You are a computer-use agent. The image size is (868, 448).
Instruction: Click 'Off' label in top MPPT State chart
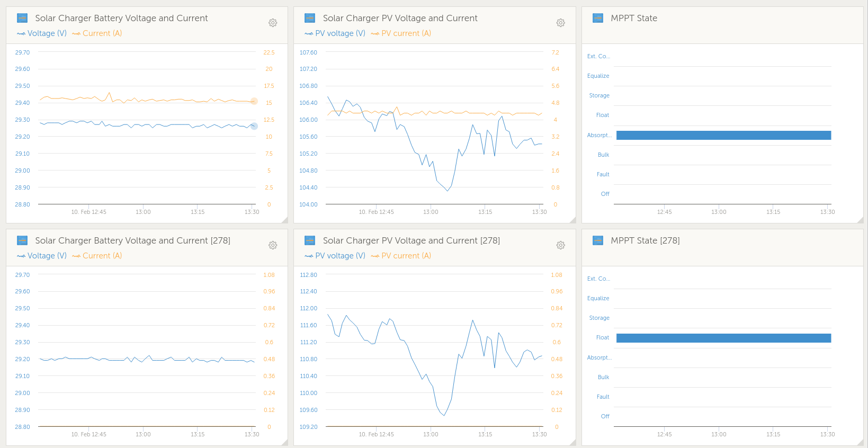(x=605, y=194)
